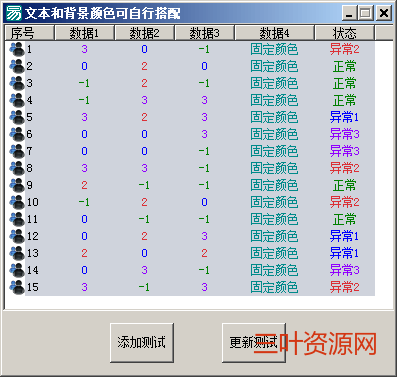Click the user icon in row 1
Image resolution: width=397 pixels, height=377 pixels.
[x=17, y=49]
